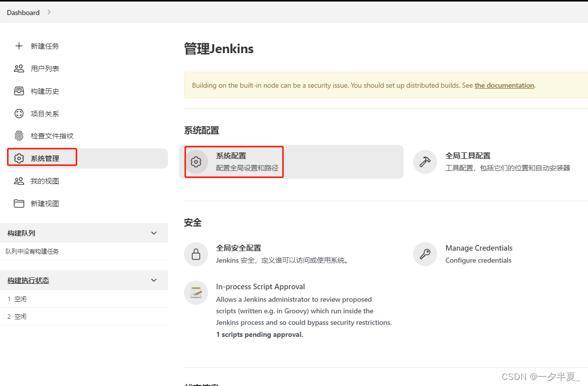Viewport: 588px width, 386px height.
Task: Click the plus icon for 新建任务
Action: [x=19, y=46]
